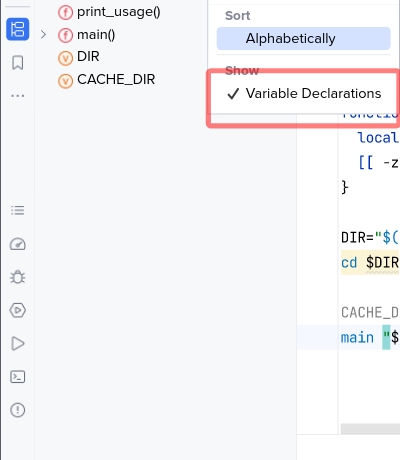Open the Services hexagon icon
This screenshot has width=400, height=460.
click(x=18, y=310)
